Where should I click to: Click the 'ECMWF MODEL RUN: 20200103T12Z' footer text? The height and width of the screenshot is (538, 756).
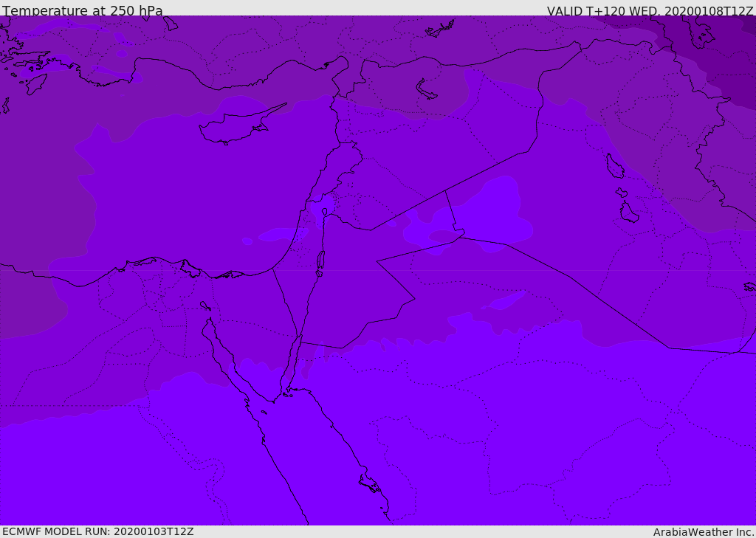pos(98,531)
